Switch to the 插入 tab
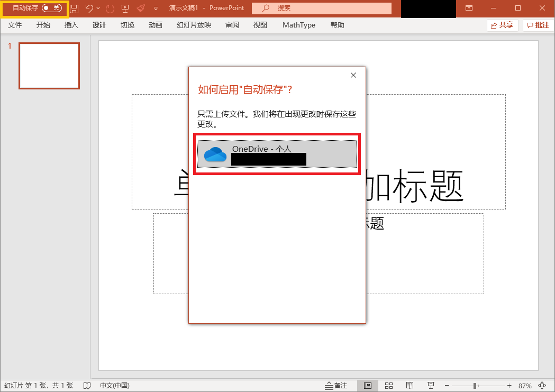Image resolution: width=555 pixels, height=392 pixels. point(71,25)
